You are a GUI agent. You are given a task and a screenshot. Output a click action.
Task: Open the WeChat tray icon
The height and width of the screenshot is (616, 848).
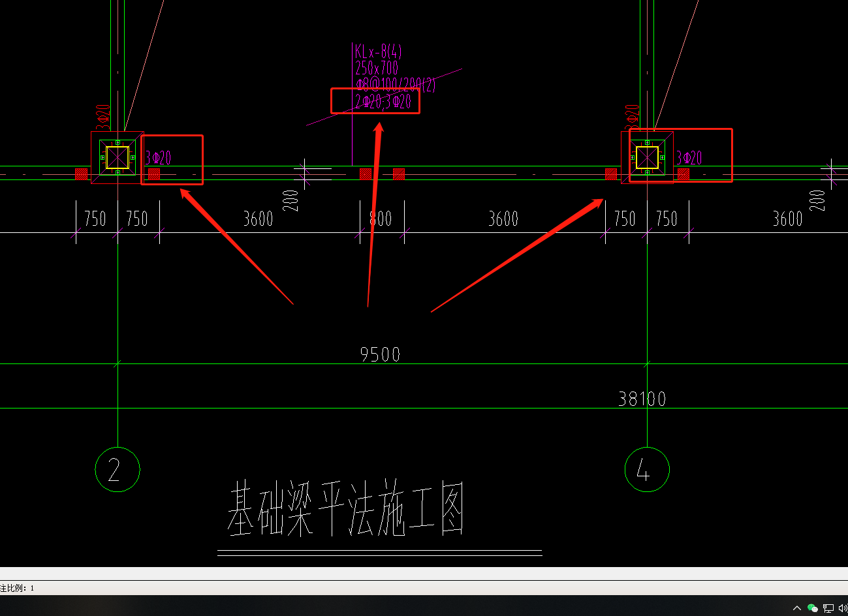[x=813, y=608]
